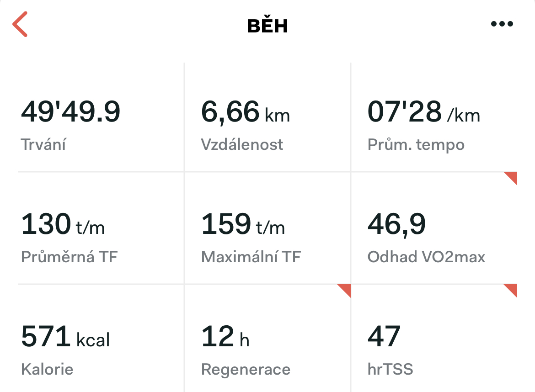Select the Vzdálenost 6,66 km tile
Viewport: 535px width, 392px height.
[267, 117]
